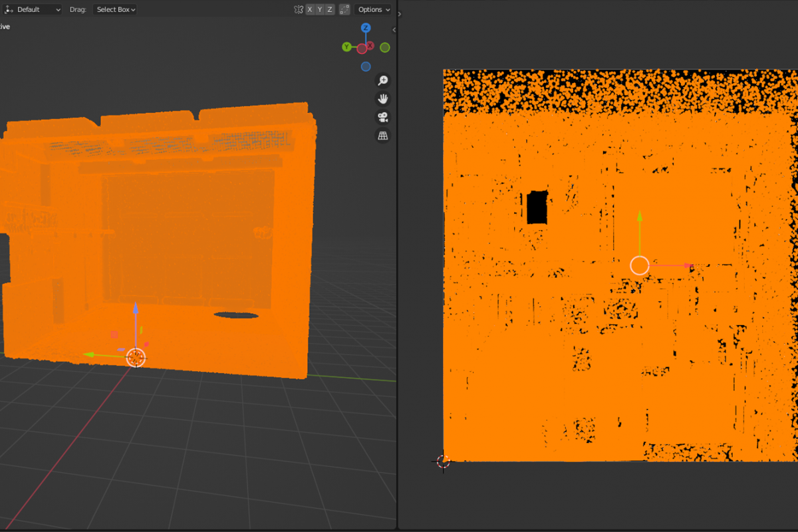Switch perspective/orthographic with grid icon
The width and height of the screenshot is (798, 532).
383,136
